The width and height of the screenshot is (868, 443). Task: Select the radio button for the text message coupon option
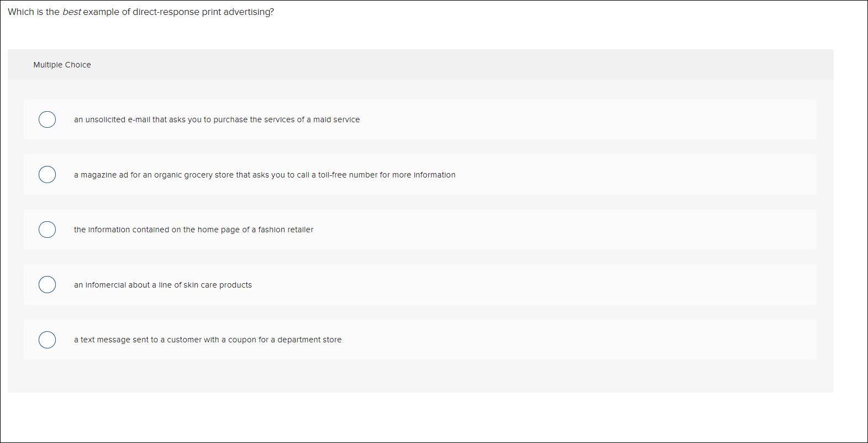point(47,340)
